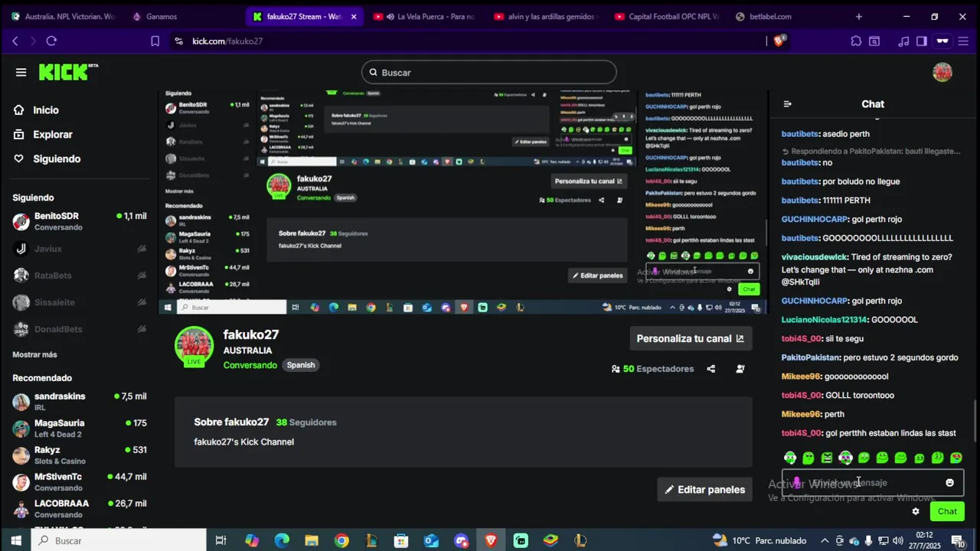Screen dimensions: 980x551
Task: Open DonaldBets channel in followed list
Action: 80,329
